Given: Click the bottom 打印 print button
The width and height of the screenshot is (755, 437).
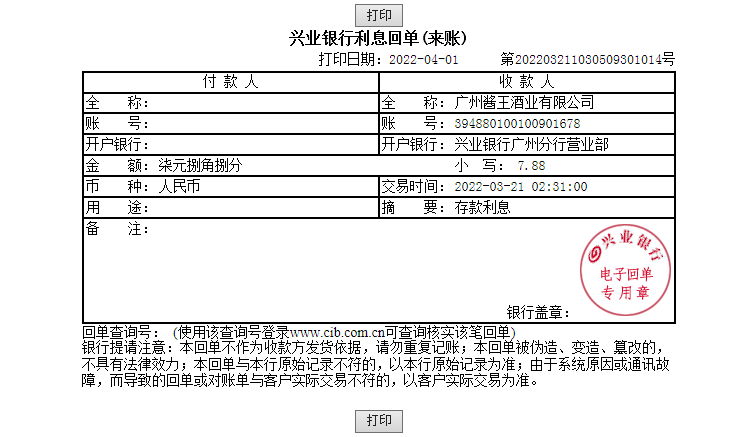Looking at the screenshot, I should pos(378,421).
